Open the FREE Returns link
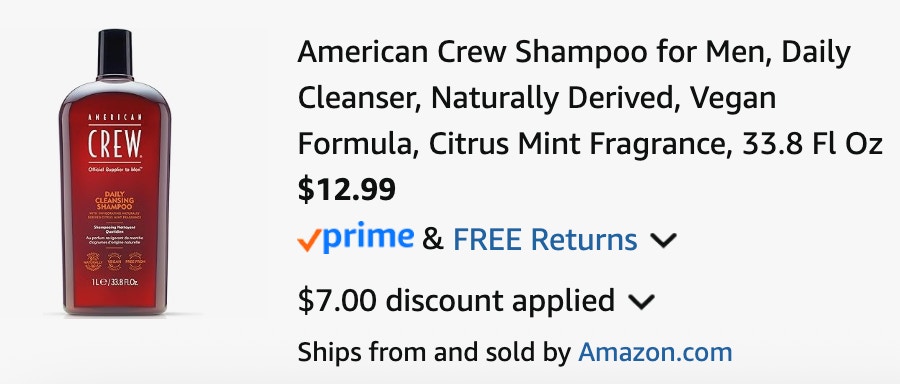The height and width of the screenshot is (384, 900). (x=545, y=239)
